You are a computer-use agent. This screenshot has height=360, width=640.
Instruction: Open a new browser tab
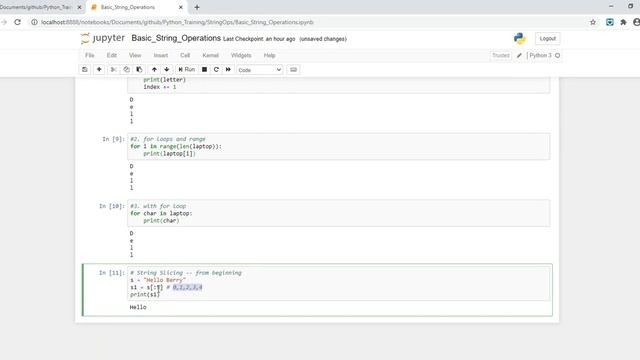[x=197, y=7]
